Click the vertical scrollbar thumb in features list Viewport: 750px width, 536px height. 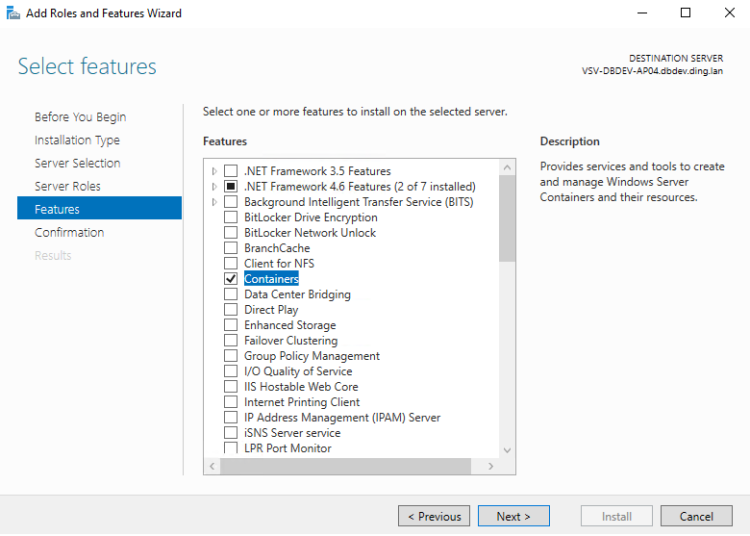tap(507, 217)
